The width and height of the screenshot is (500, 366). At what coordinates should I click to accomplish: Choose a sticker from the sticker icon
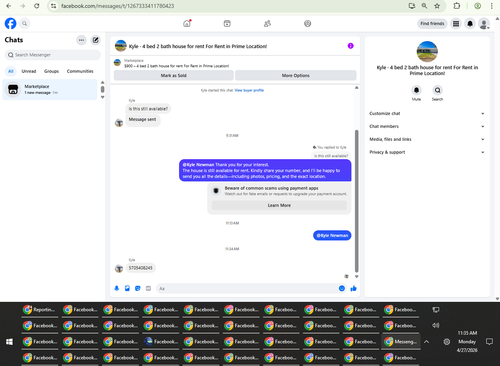pos(138,288)
